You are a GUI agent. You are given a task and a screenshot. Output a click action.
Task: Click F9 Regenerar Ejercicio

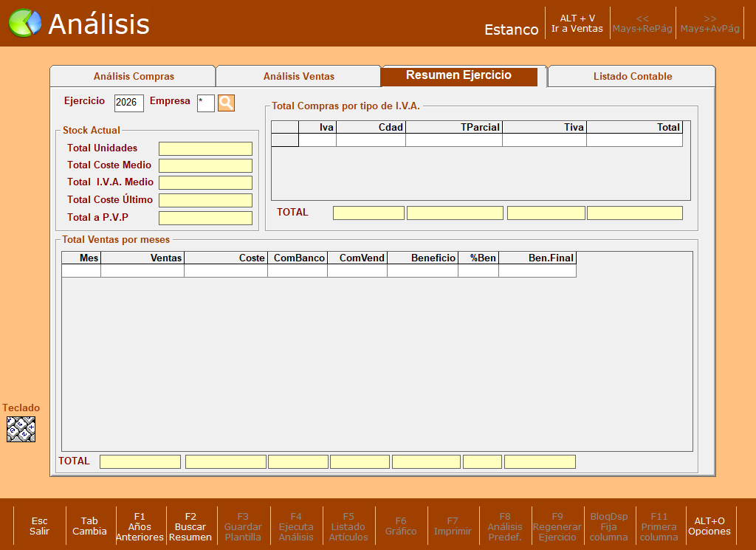(x=557, y=526)
